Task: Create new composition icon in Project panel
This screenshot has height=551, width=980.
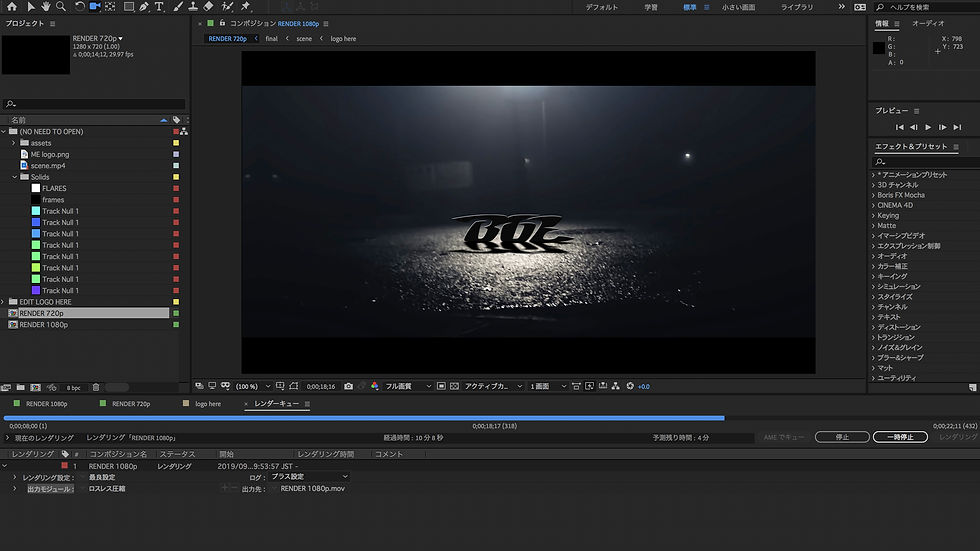Action: (36, 387)
